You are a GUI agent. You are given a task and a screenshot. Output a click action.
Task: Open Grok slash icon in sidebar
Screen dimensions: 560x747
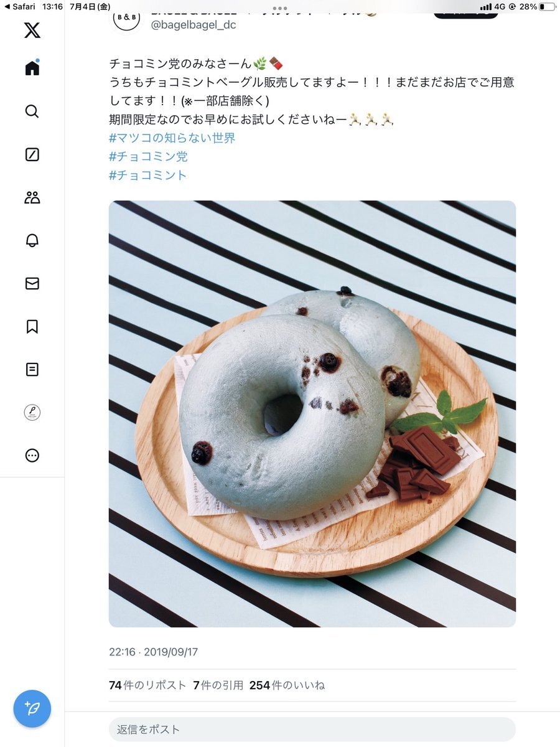pos(32,154)
